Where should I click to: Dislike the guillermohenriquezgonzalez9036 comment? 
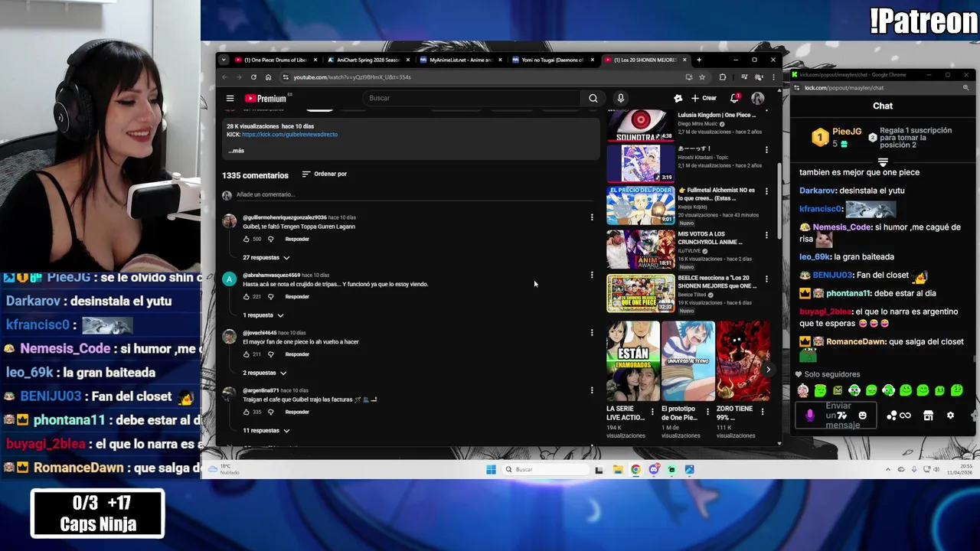tap(270, 239)
